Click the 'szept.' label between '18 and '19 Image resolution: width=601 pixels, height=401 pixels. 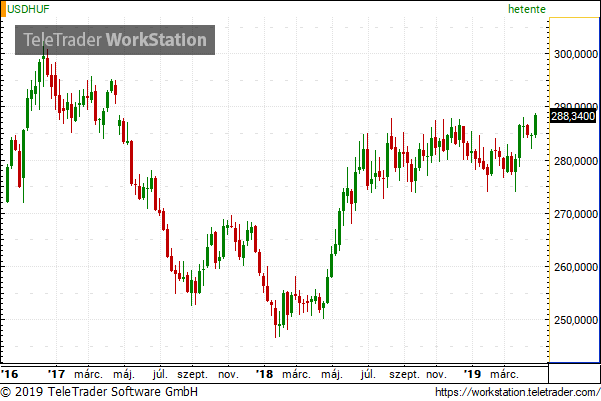pos(404,375)
